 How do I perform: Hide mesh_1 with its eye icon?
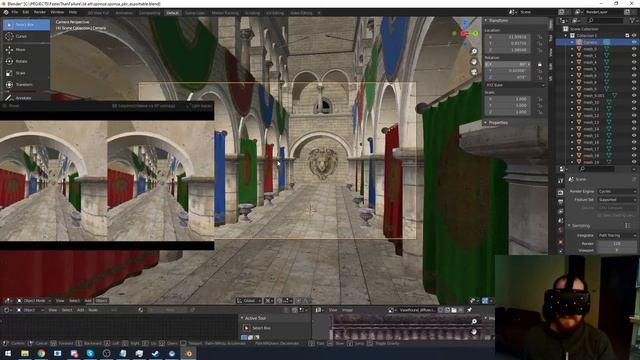point(634,56)
